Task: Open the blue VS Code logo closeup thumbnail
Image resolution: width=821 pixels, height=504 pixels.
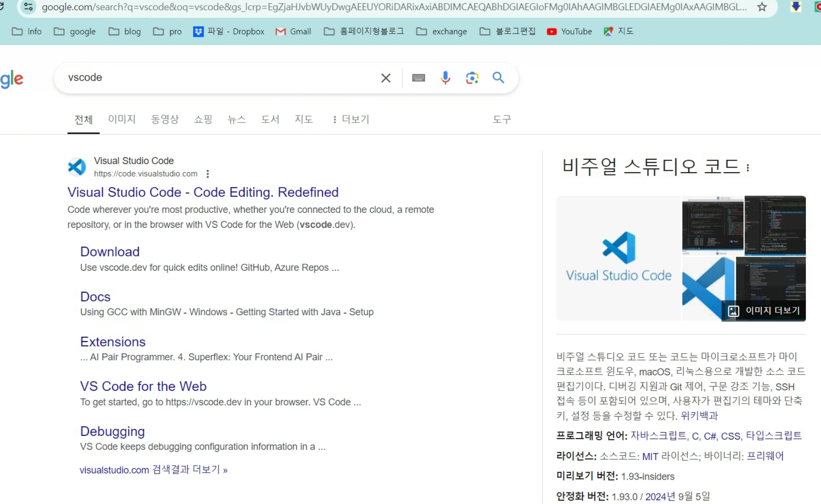Action: coord(708,289)
